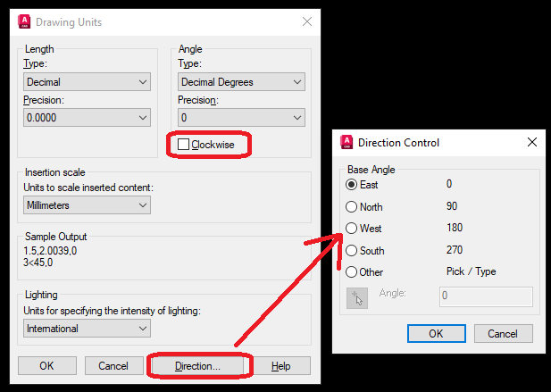Image resolution: width=551 pixels, height=392 pixels.
Task: Select the Other base angle radio button
Action: coord(351,272)
